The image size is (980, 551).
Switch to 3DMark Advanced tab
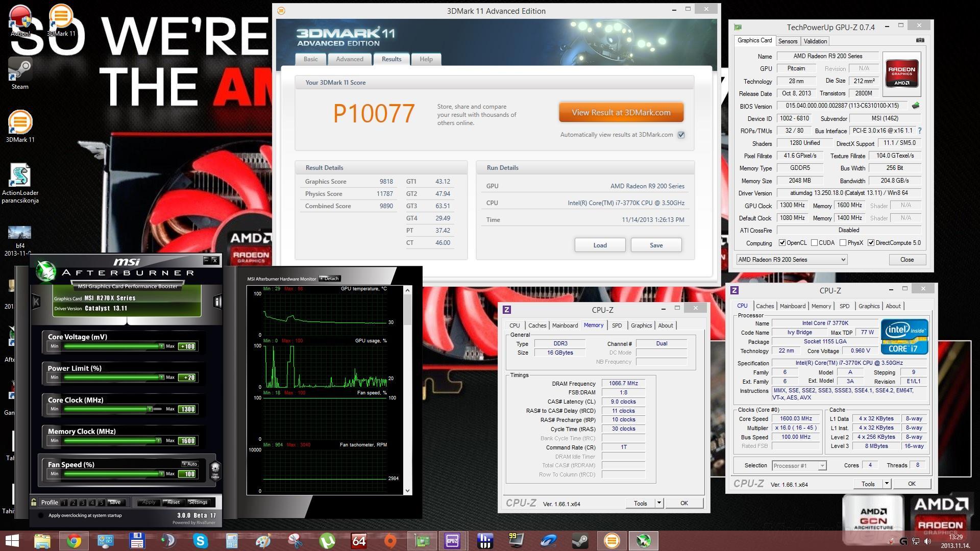(x=350, y=59)
